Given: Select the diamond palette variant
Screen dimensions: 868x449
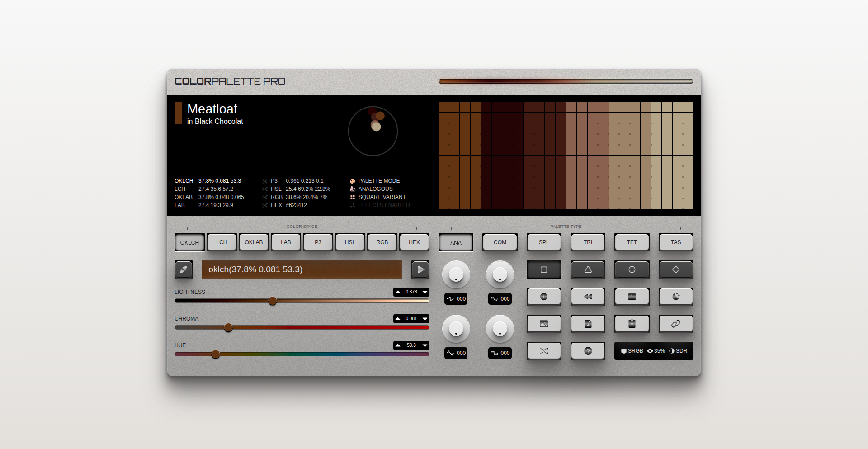Looking at the screenshot, I should [x=676, y=269].
